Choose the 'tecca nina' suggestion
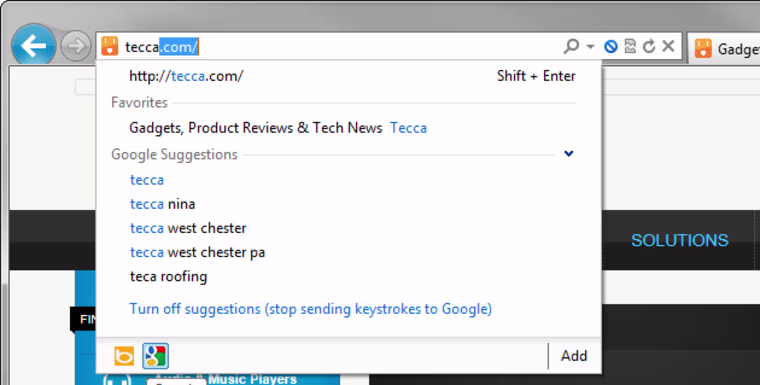Viewport: 760px width, 385px height. point(162,204)
